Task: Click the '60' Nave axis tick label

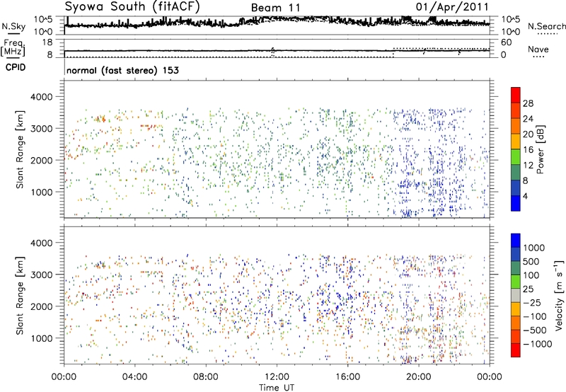Action: click(x=506, y=42)
